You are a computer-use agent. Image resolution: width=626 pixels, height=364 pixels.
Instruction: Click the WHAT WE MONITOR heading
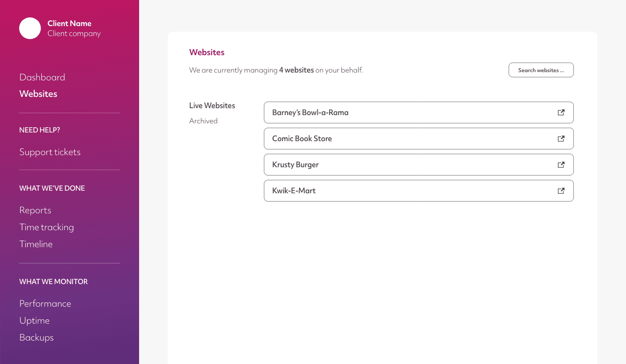tap(53, 281)
